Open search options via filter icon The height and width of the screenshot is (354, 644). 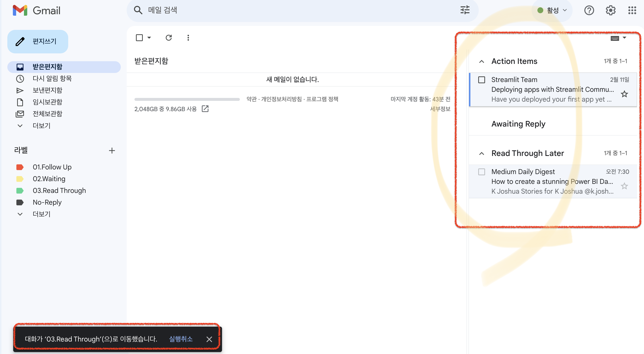click(x=465, y=10)
